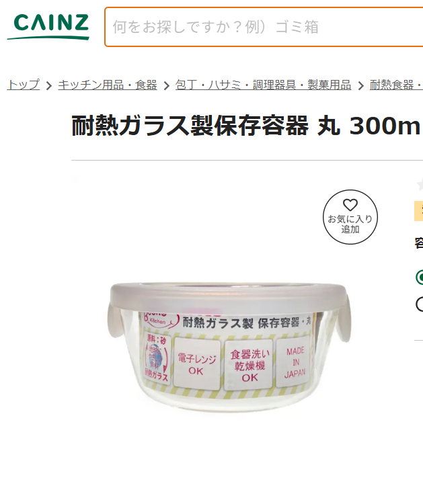
Task: Click the 原料:砂 eco mark label
Action: point(157,358)
